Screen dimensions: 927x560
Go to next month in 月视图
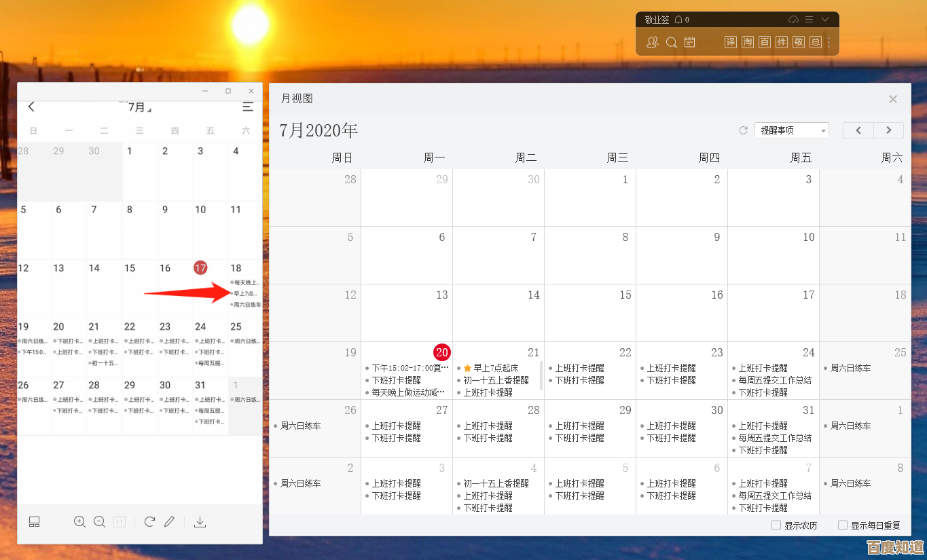click(x=888, y=130)
